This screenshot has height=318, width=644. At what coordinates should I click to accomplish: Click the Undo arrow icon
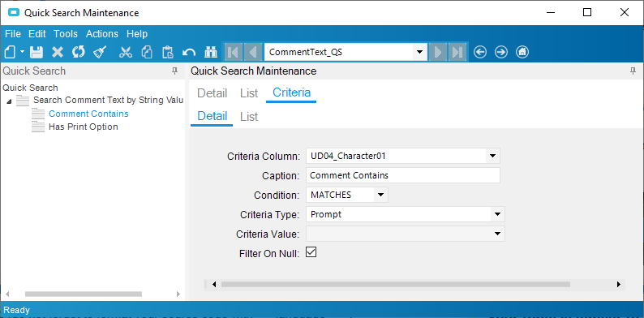[x=189, y=52]
